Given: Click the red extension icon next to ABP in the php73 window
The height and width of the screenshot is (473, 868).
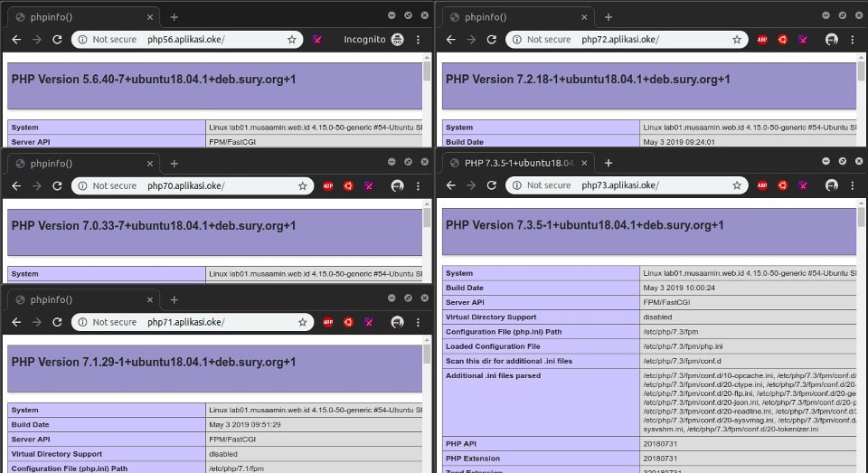Looking at the screenshot, I should coord(782,185).
